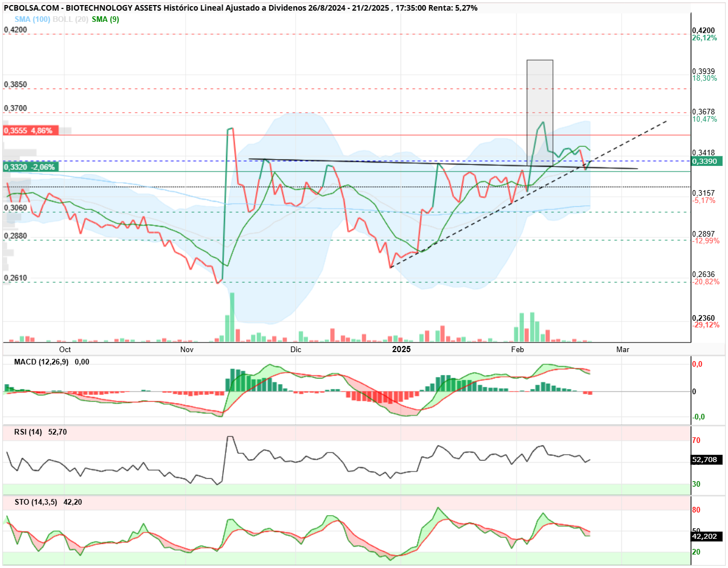Select the SMA (100) legend label

[x=33, y=19]
